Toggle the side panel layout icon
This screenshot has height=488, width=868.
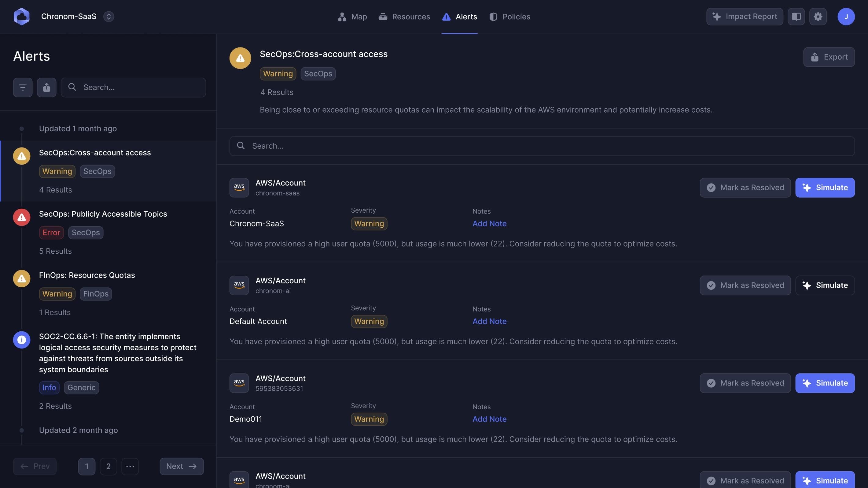click(x=796, y=17)
